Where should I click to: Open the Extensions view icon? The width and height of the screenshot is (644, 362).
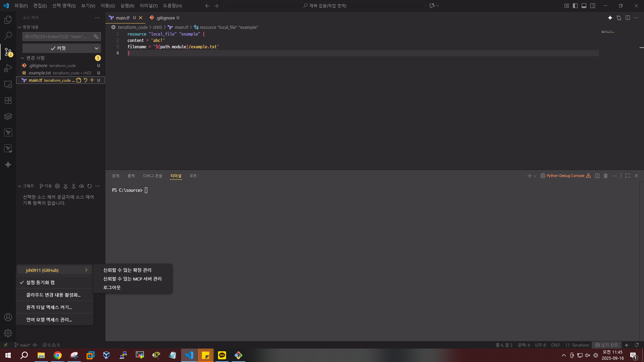point(8,100)
